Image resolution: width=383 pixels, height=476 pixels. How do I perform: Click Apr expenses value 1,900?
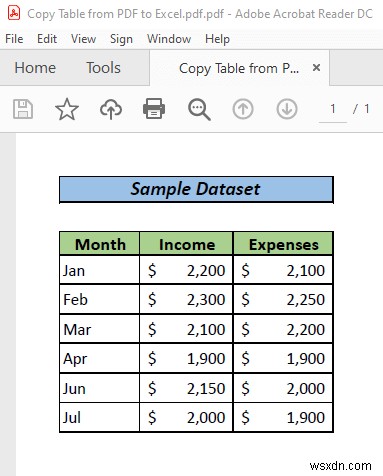click(x=306, y=359)
